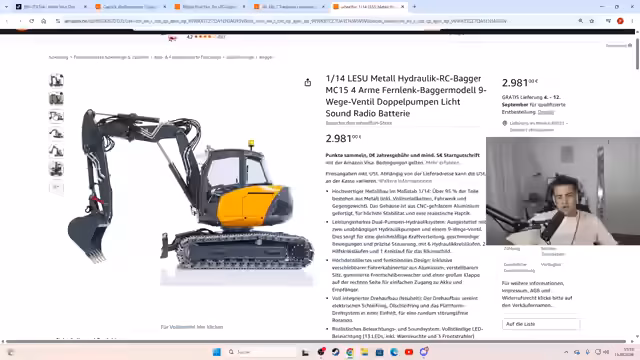Click the star rating in top banner
Viewport: 640px width, 360px height.
206,37
